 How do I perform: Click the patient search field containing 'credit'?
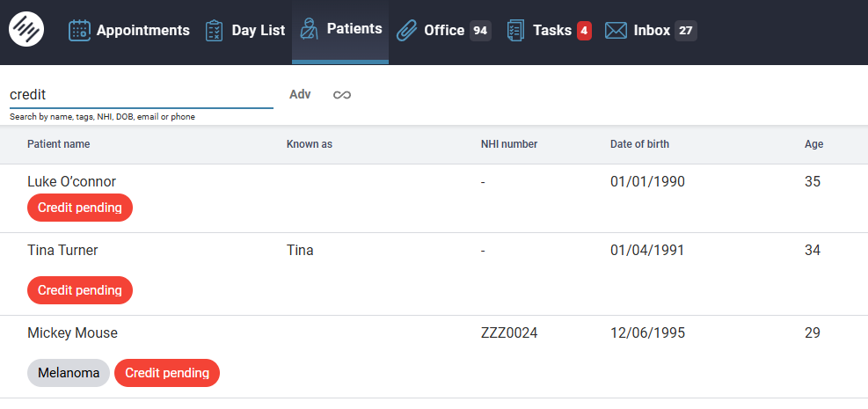pos(141,94)
